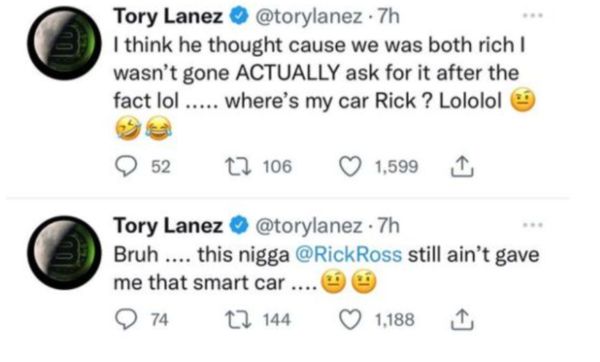Viewport: 600px width, 362px height.
Task: Like the tweet with 1,188 likes
Action: click(x=351, y=320)
